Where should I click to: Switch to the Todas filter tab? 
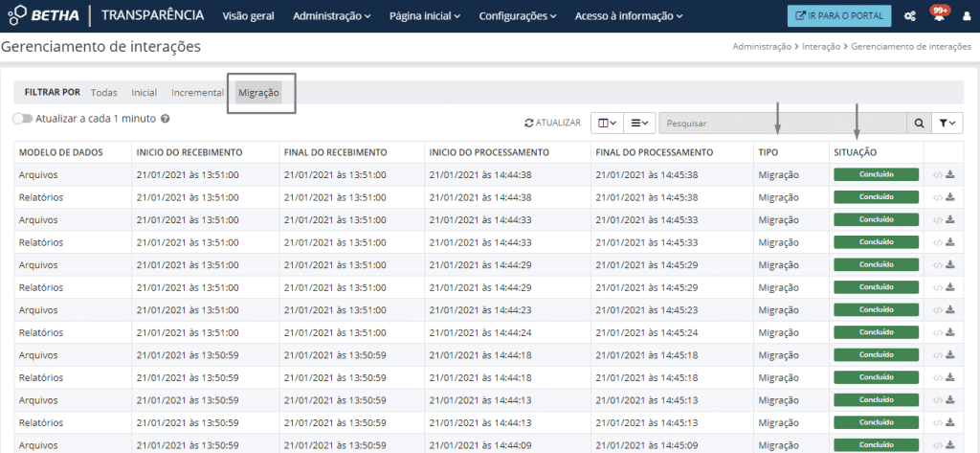tap(103, 93)
